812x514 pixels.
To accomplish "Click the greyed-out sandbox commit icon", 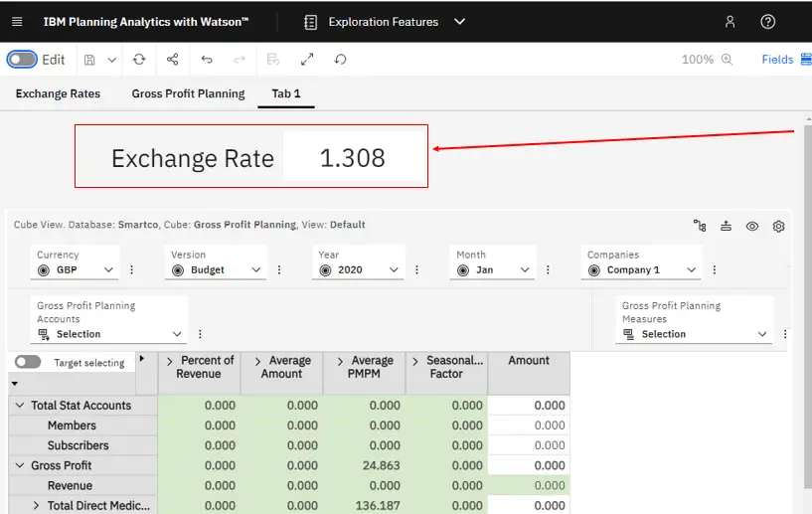I will click(273, 60).
